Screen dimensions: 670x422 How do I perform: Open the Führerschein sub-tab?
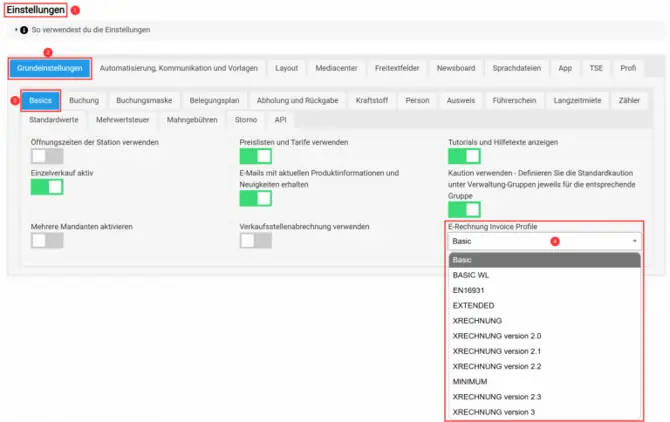pyautogui.click(x=514, y=101)
